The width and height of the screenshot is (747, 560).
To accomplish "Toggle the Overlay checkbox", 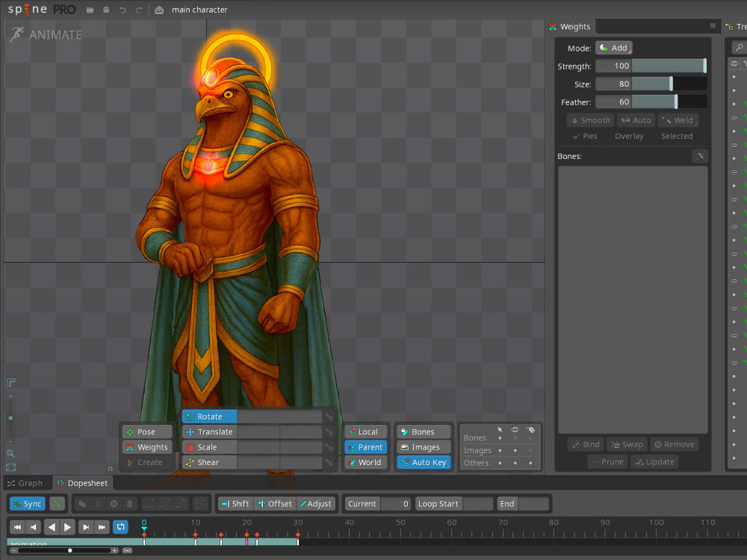I will click(x=624, y=136).
